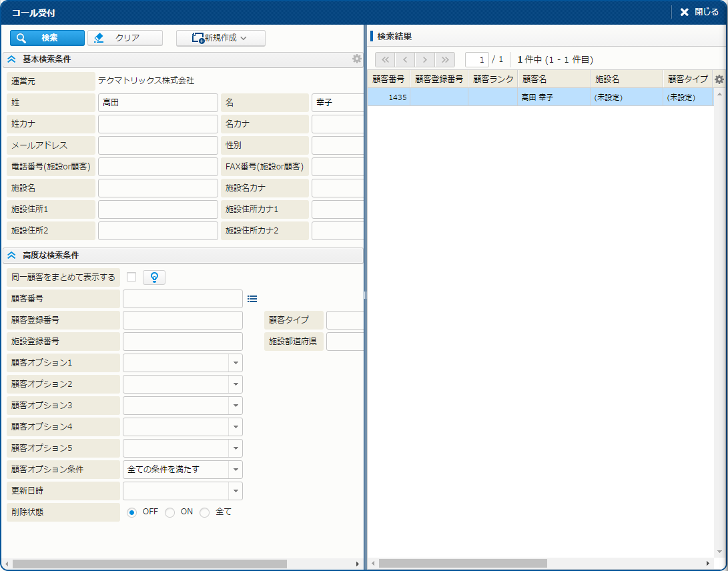Click the lightbulb hint icon

click(x=154, y=277)
